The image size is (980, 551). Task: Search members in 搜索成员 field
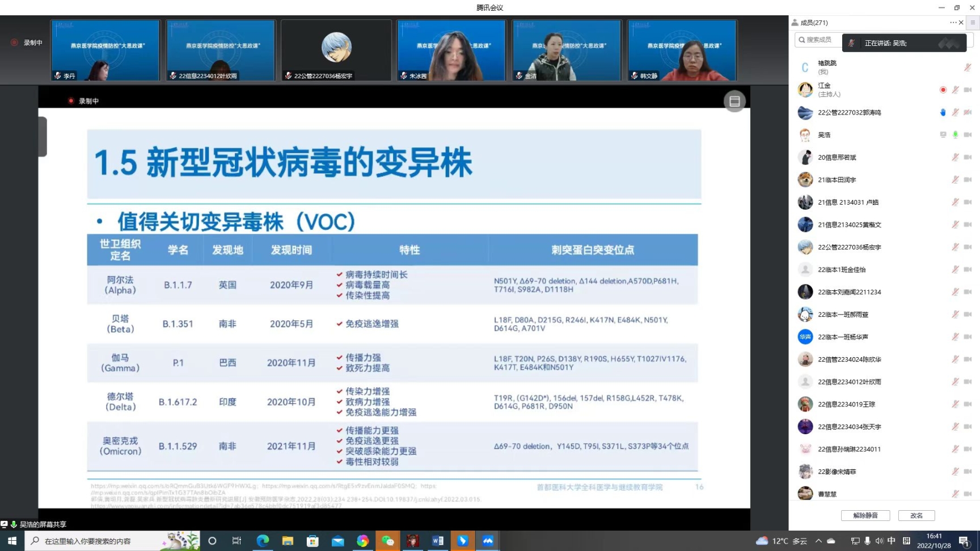(x=820, y=40)
